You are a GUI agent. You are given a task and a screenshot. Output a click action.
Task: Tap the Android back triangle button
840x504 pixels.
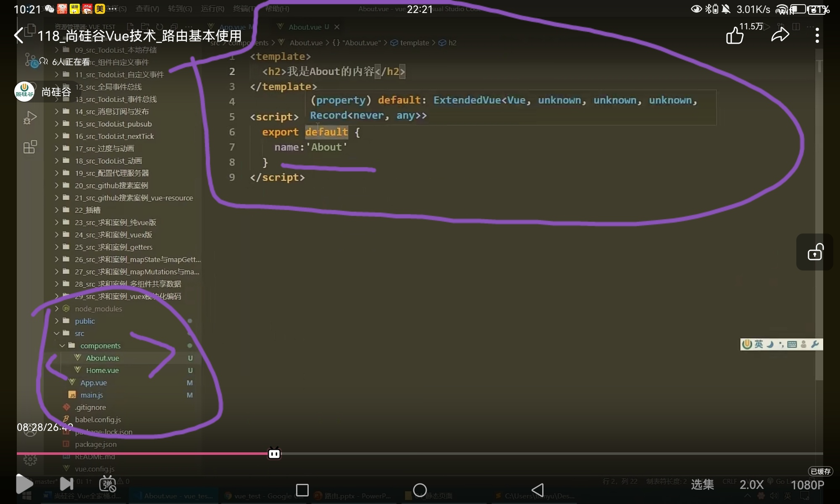[538, 490]
